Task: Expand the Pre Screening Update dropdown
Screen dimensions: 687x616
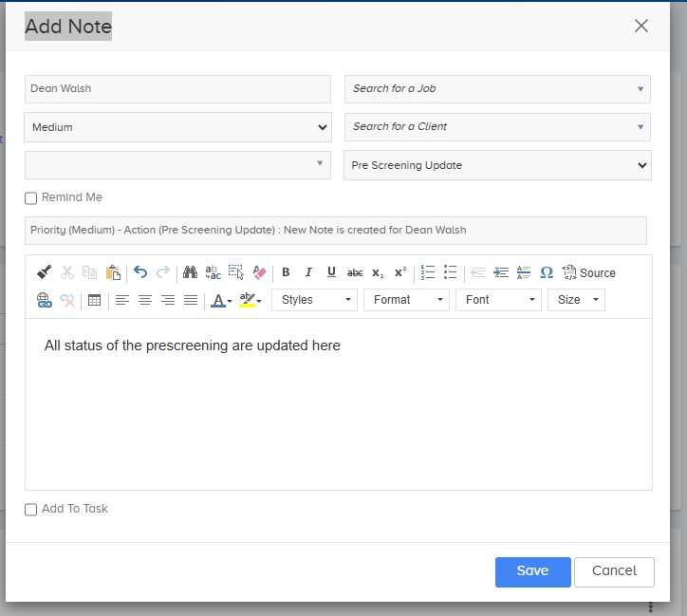Action: [496, 165]
